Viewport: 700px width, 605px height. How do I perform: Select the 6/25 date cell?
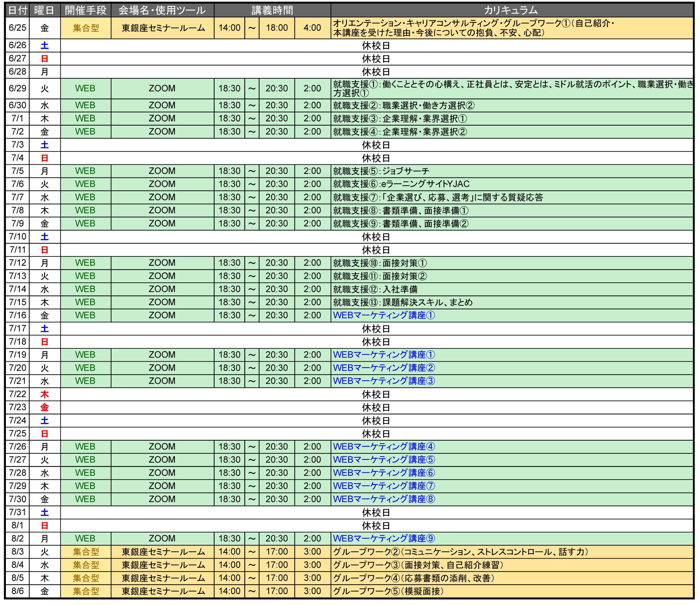tap(17, 28)
